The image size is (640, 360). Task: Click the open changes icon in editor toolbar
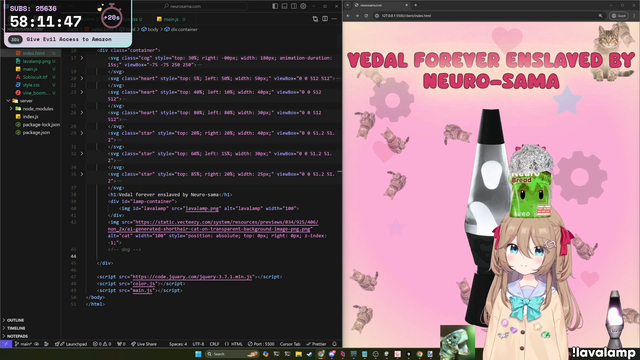[x=315, y=19]
